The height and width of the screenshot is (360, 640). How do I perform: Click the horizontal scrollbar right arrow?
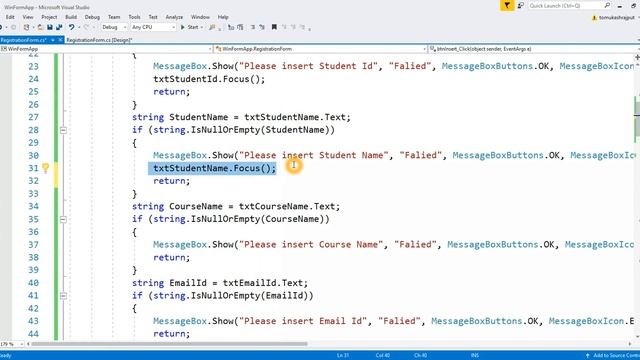630,344
